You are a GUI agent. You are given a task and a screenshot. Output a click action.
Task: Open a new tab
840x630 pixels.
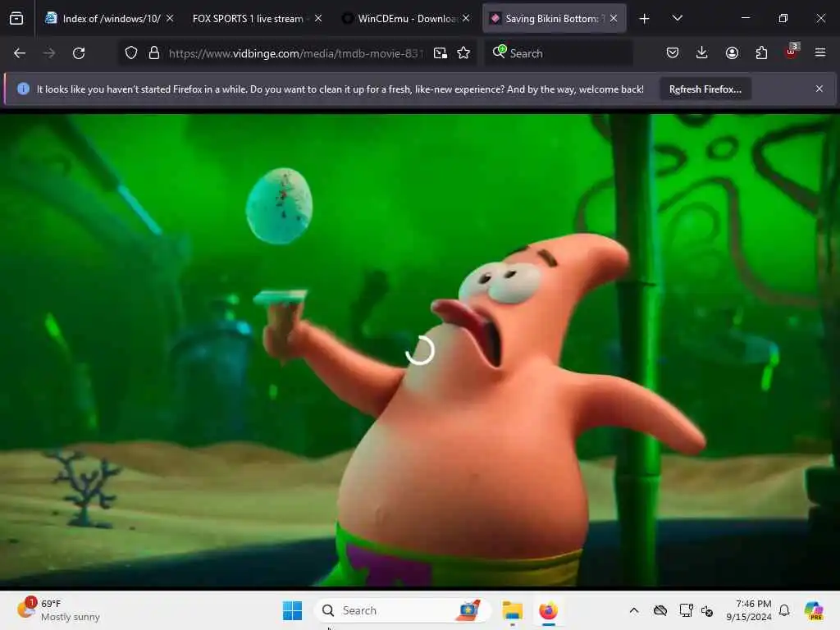tap(645, 19)
